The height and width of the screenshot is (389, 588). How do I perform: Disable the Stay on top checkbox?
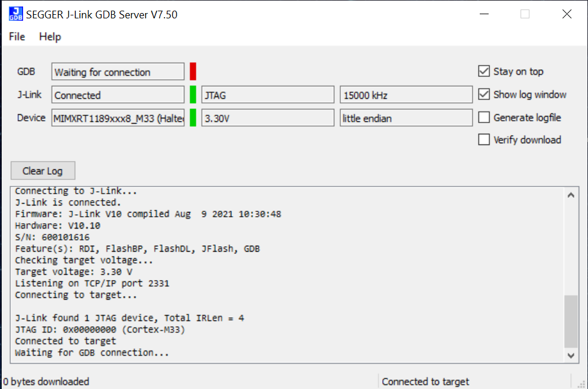(x=484, y=72)
